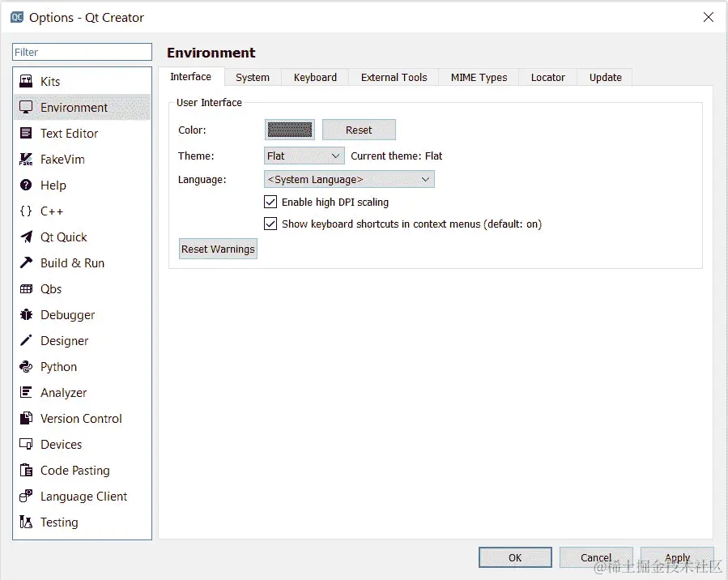
Task: Select the Debugger category label
Action: (x=68, y=315)
